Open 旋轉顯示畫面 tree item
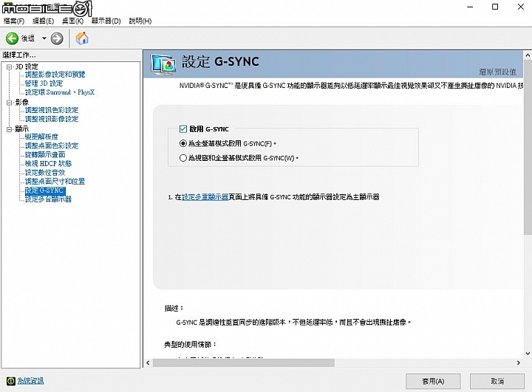The height and width of the screenshot is (392, 532). [45, 154]
